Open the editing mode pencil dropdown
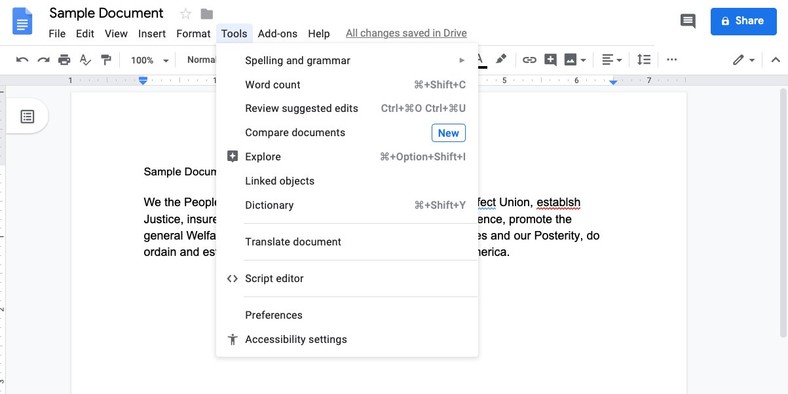The width and height of the screenshot is (788, 394). coord(744,60)
